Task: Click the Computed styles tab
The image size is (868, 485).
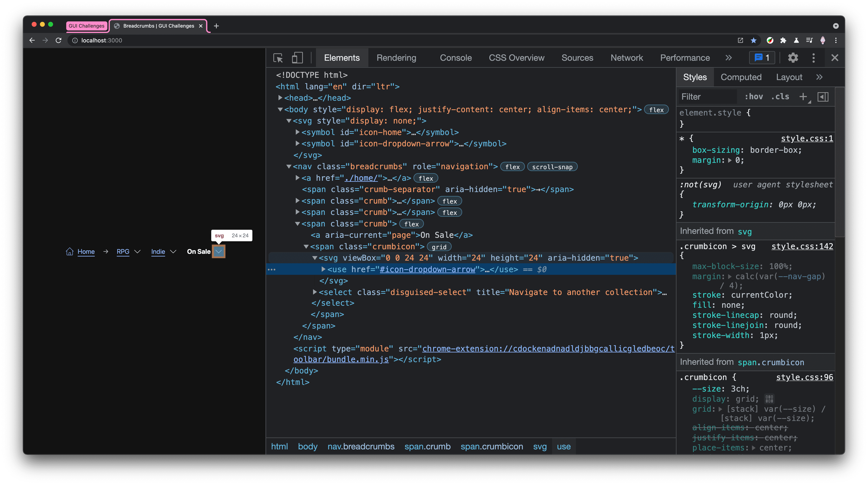Action: click(x=741, y=77)
